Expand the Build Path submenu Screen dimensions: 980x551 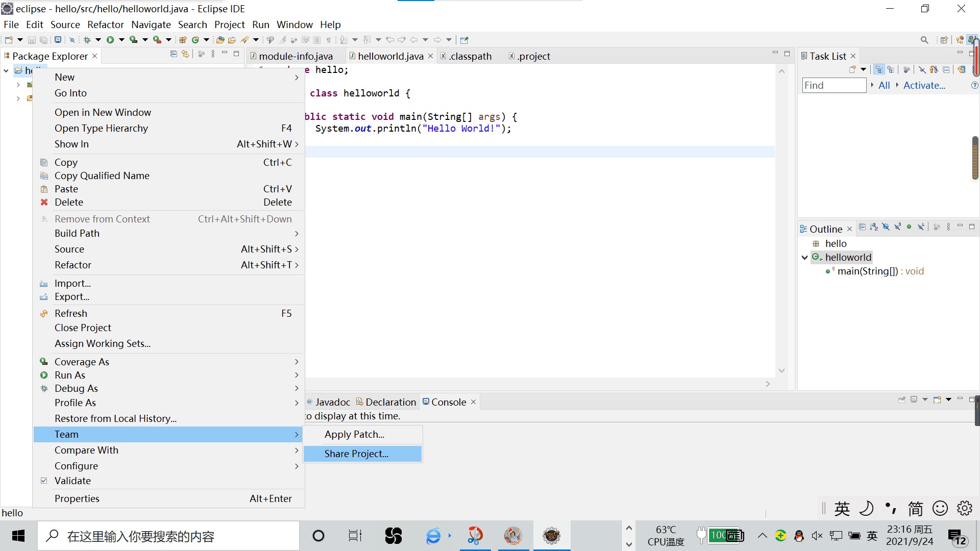pyautogui.click(x=168, y=233)
